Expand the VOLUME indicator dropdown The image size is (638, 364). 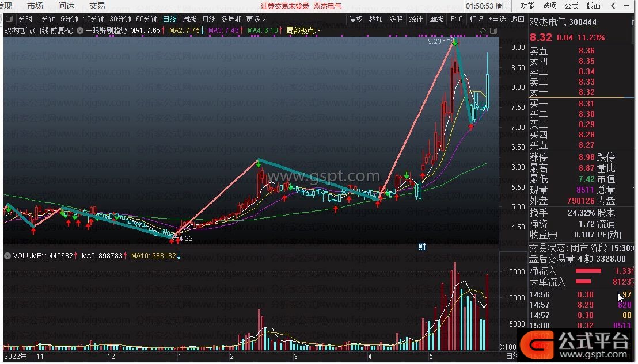tap(7, 256)
